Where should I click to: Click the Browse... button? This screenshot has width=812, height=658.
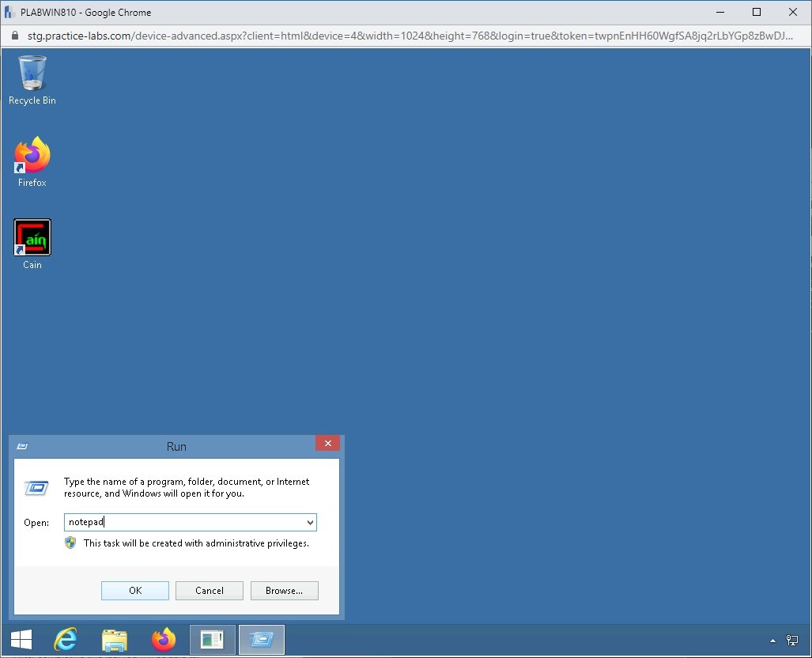[284, 591]
